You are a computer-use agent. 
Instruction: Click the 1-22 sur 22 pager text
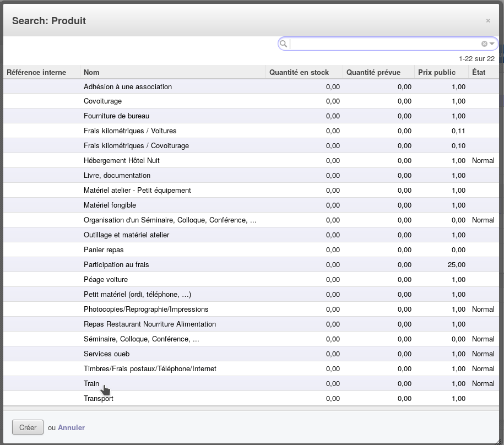pos(476,59)
